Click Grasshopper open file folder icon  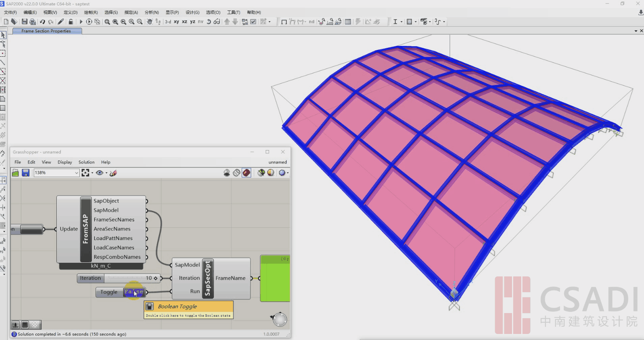coord(15,173)
